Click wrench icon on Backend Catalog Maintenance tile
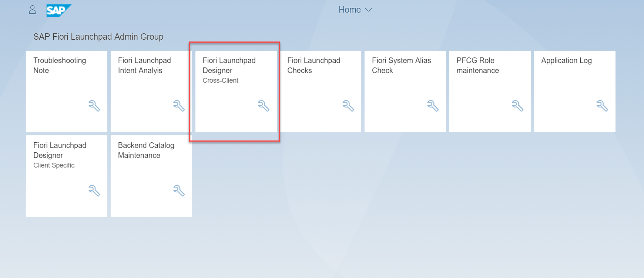 pyautogui.click(x=179, y=191)
